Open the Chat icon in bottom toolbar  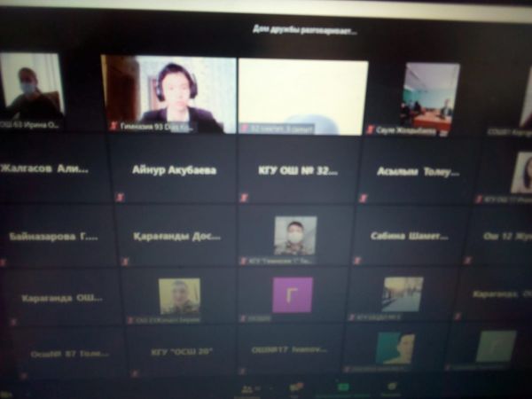click(x=295, y=389)
